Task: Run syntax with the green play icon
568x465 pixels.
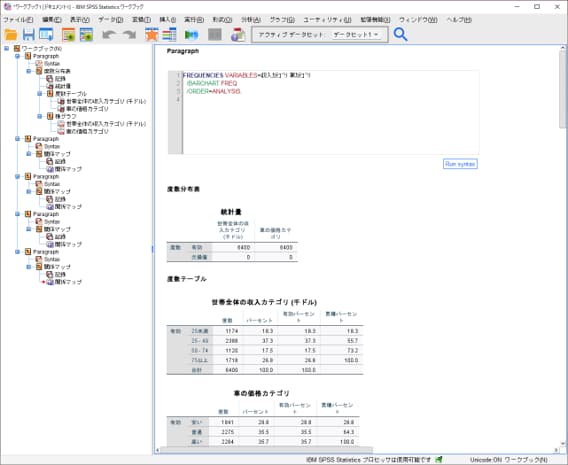Action: 192,35
